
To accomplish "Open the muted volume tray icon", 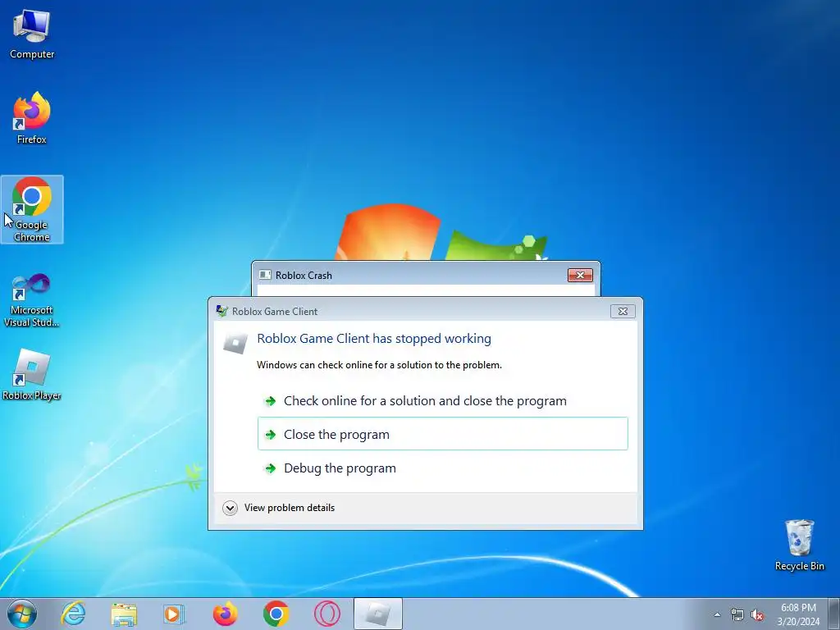I will 757,615.
